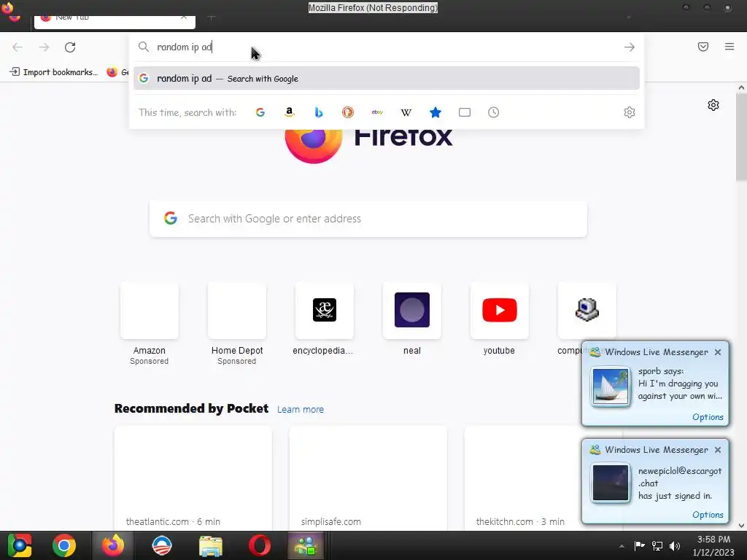
Task: Click Firefox icon in taskbar
Action: [x=113, y=545]
